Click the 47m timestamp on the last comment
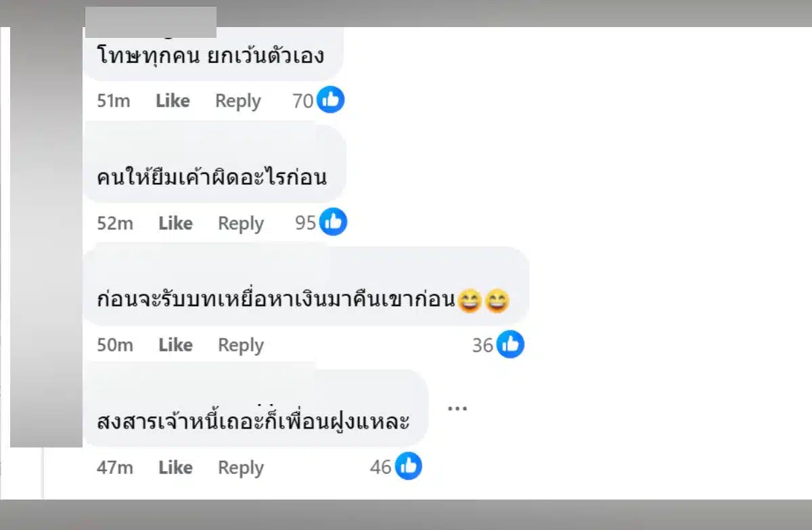Viewport: 812px width, 530px height. (114, 467)
